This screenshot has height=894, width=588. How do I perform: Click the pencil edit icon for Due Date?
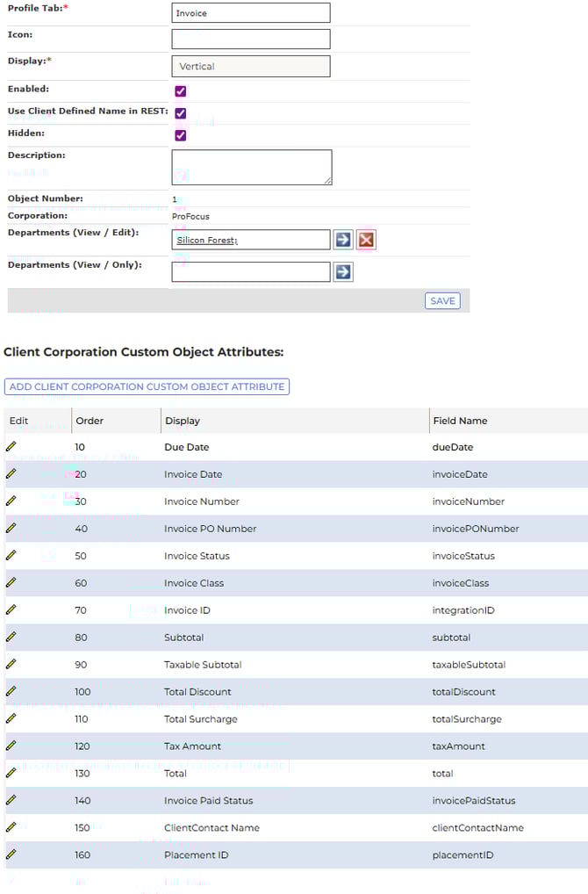pyautogui.click(x=11, y=447)
